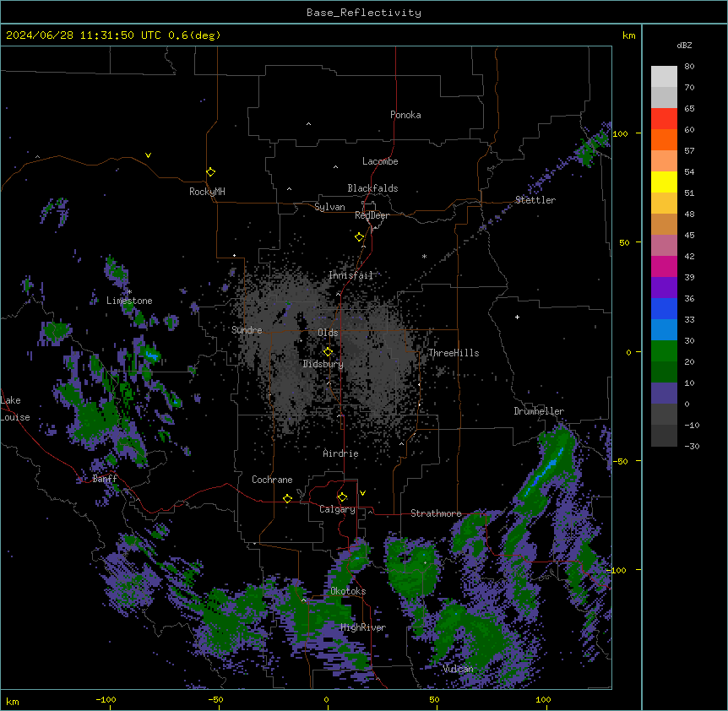Select the -30 value on dBZ legend

(x=692, y=446)
